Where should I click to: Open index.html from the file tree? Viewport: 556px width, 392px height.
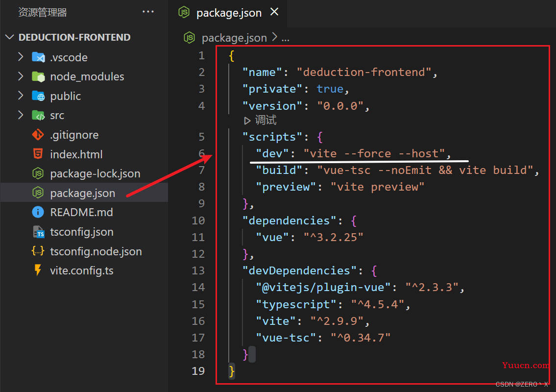pyautogui.click(x=76, y=154)
